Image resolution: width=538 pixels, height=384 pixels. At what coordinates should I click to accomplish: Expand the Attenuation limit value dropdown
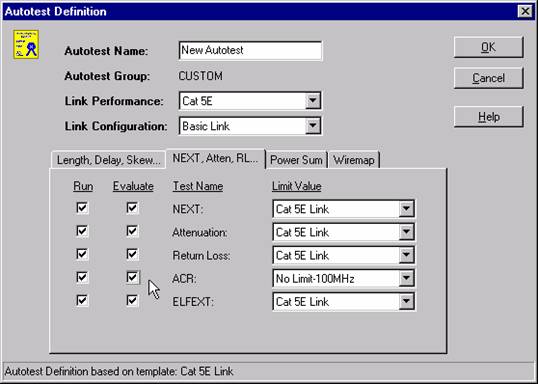[406, 232]
